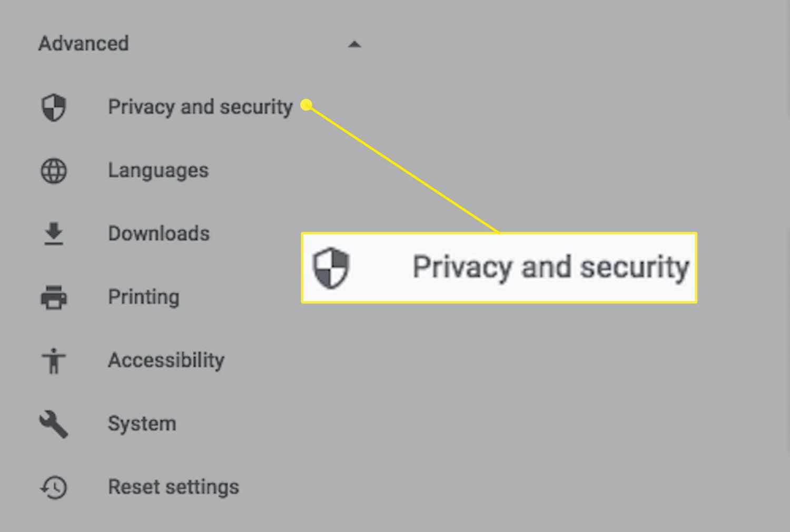Collapse the Advanced section arrow
The height and width of the screenshot is (532, 790).
tap(354, 45)
